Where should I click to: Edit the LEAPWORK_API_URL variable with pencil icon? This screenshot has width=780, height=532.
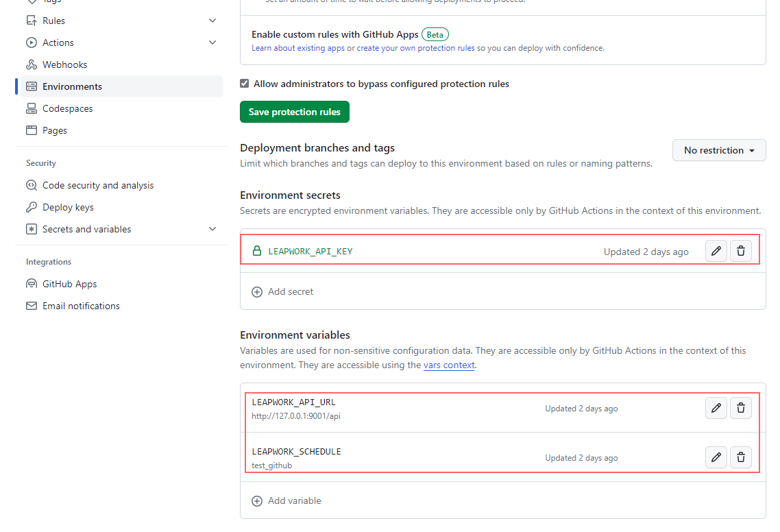tap(716, 408)
